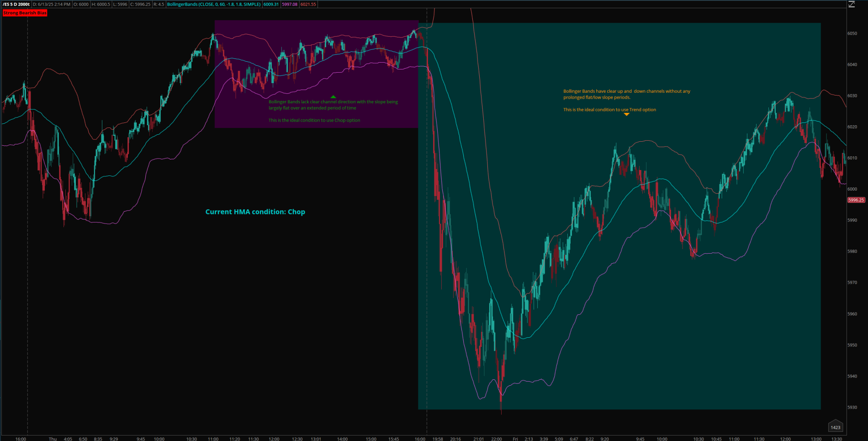Click the 'Bollinger Bands lack clear channel' annotation
The image size is (868, 441).
click(x=333, y=105)
